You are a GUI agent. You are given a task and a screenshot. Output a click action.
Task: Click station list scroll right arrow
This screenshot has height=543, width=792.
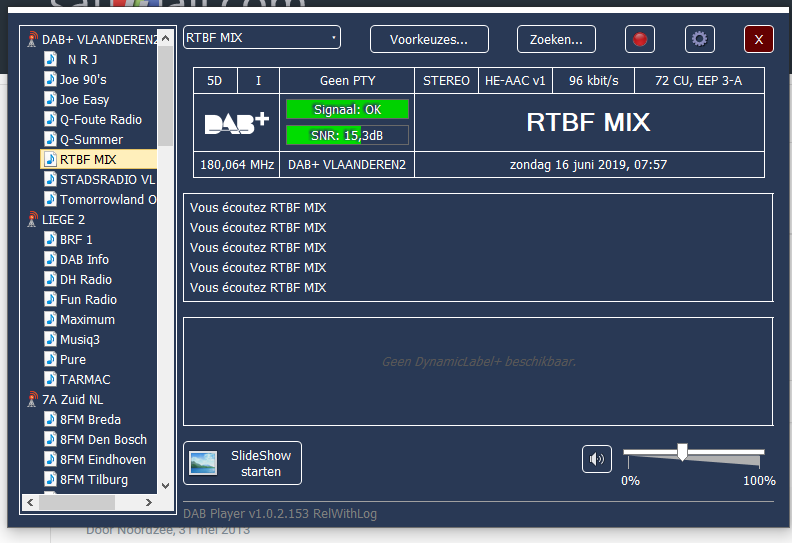tap(148, 502)
